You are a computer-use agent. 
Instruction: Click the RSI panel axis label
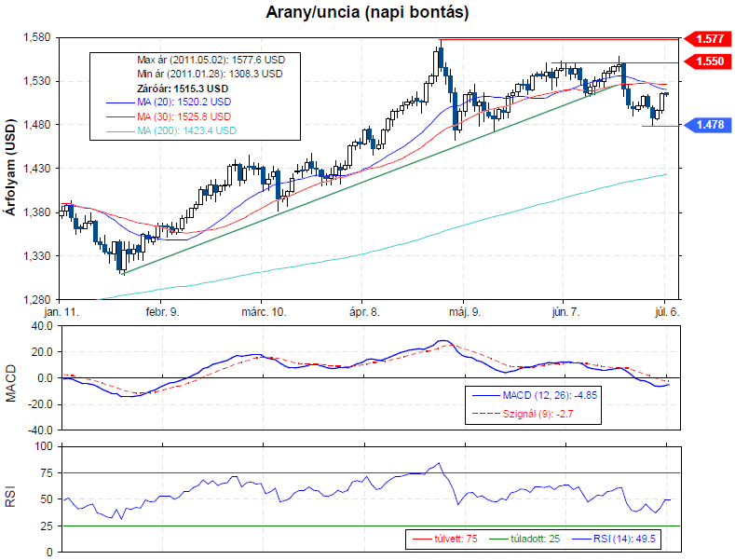pyautogui.click(x=10, y=499)
